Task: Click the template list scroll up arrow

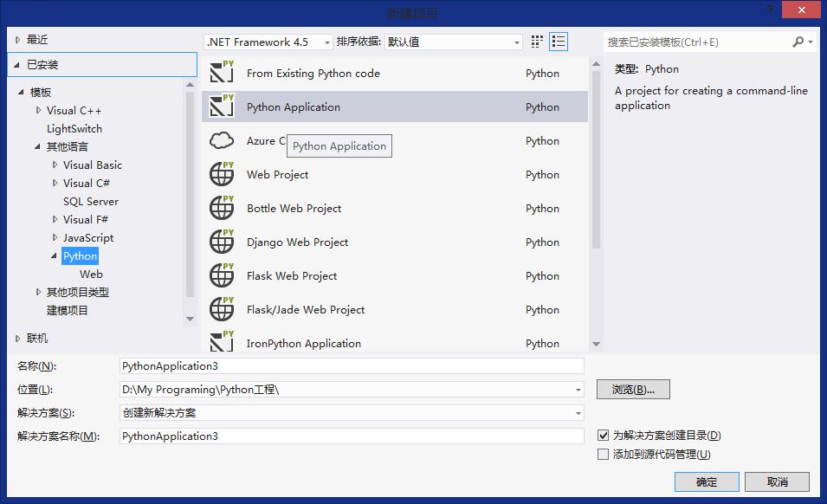Action: [x=596, y=64]
